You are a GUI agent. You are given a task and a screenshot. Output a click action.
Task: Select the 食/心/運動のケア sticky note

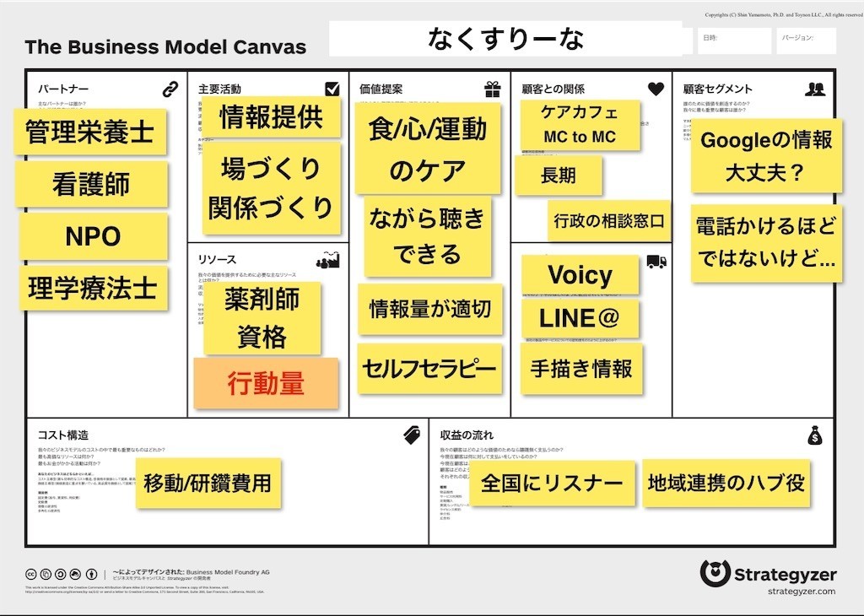coord(428,149)
